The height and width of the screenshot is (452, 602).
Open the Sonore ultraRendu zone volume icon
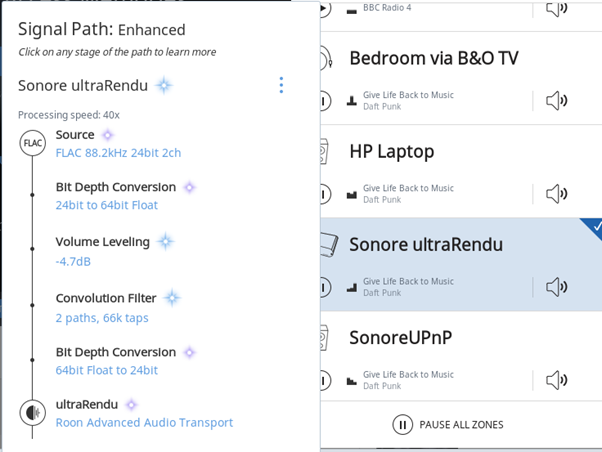(x=557, y=287)
